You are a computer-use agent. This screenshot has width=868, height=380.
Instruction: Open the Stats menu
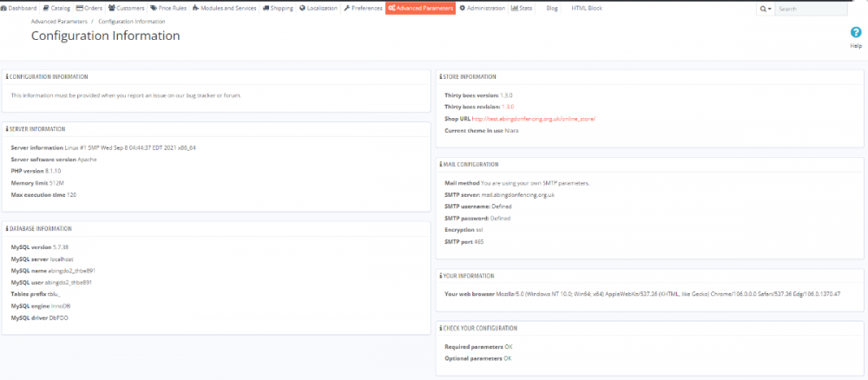[x=522, y=9]
